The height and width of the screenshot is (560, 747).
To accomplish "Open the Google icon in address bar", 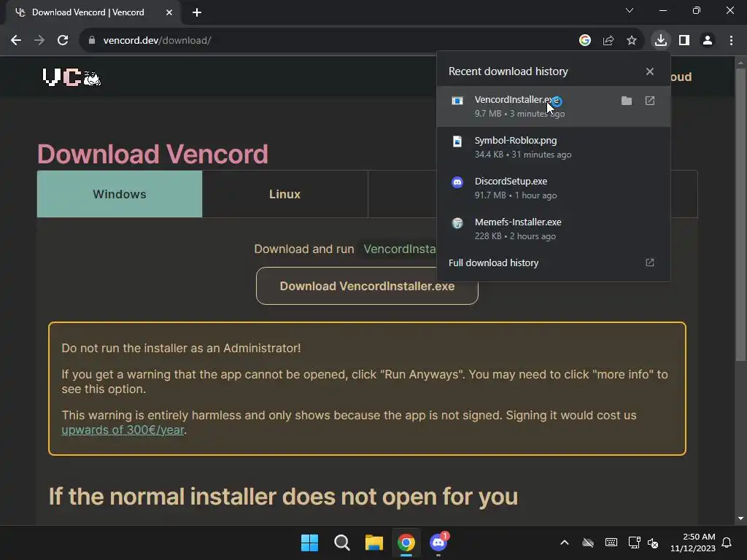I will pyautogui.click(x=585, y=41).
